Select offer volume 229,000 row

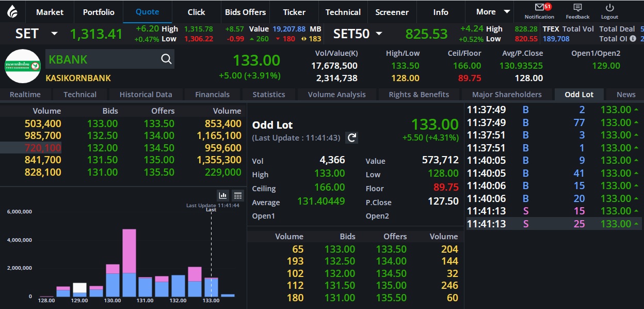tap(222, 173)
